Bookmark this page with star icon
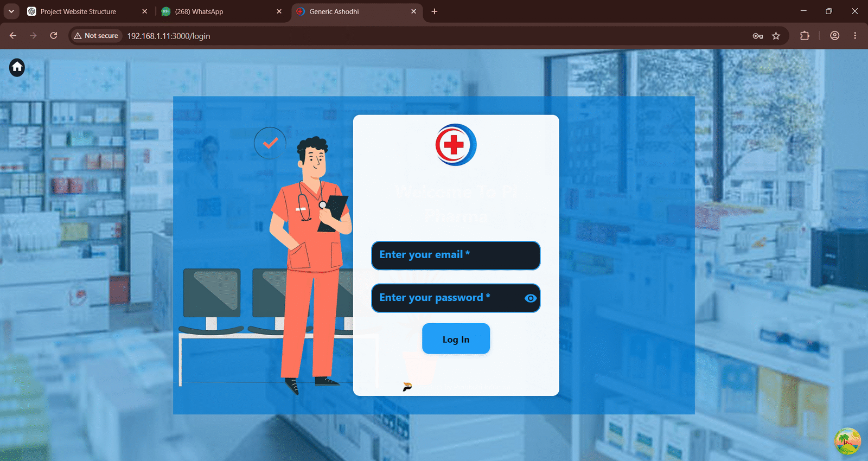Screen dimensions: 868x461 pyautogui.click(x=776, y=36)
